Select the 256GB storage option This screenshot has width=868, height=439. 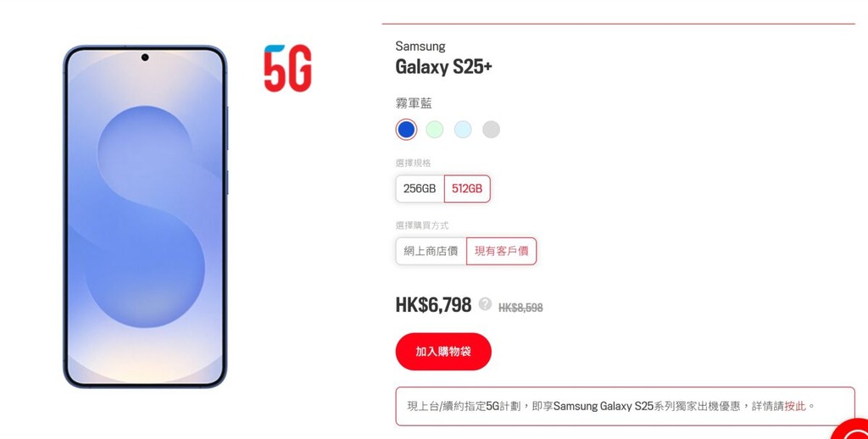click(420, 189)
